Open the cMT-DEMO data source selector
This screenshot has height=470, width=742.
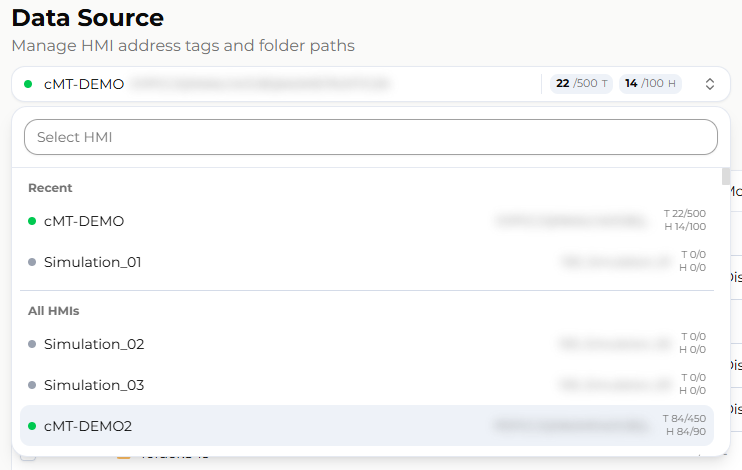click(x=371, y=84)
